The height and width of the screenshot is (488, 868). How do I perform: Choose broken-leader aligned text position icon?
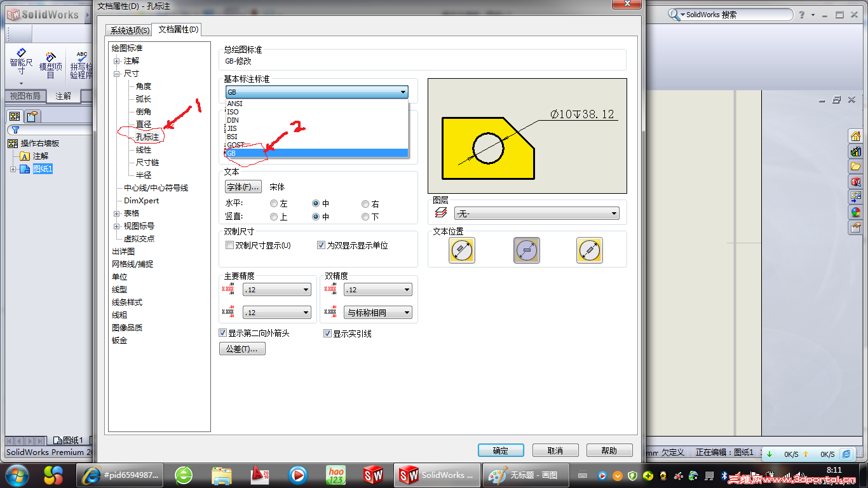pyautogui.click(x=590, y=250)
